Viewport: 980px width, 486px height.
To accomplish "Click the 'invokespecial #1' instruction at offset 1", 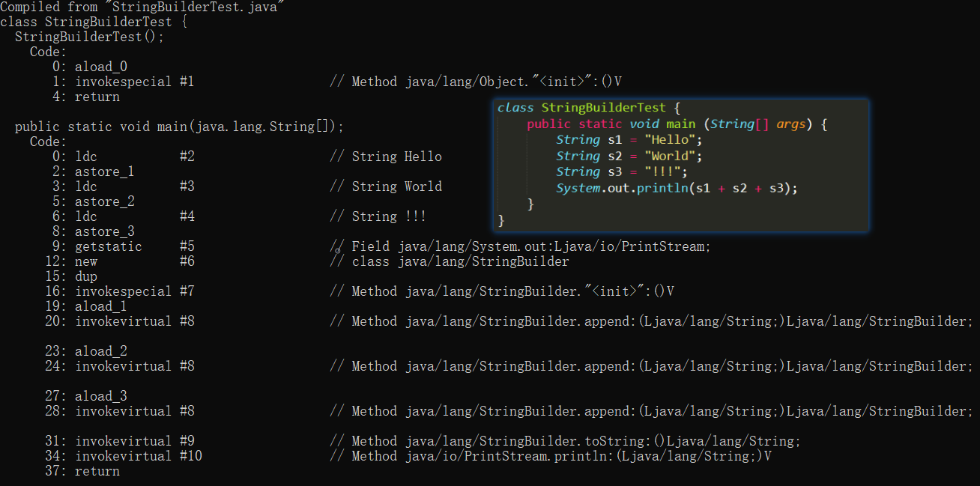I will tap(134, 82).
